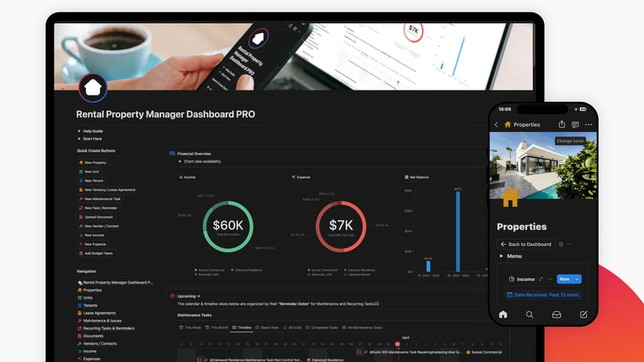Expand Chart view availability section

point(180,161)
